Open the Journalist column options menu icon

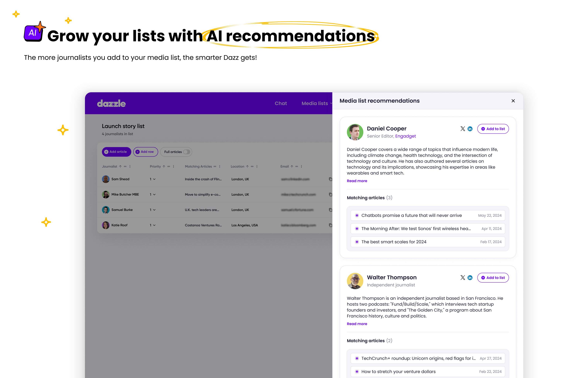(x=130, y=166)
